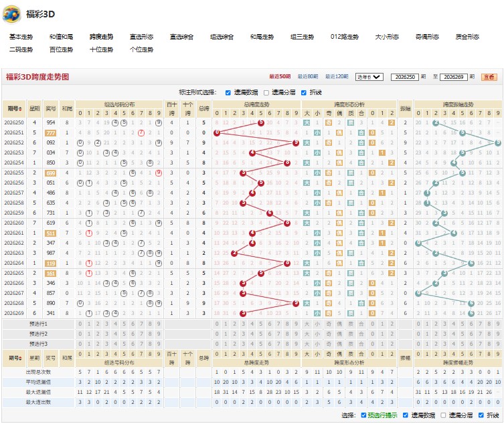Image resolution: width=504 pixels, height=424 pixels.
Task: Click the orange 699 prize number badge
Action: pos(51,173)
